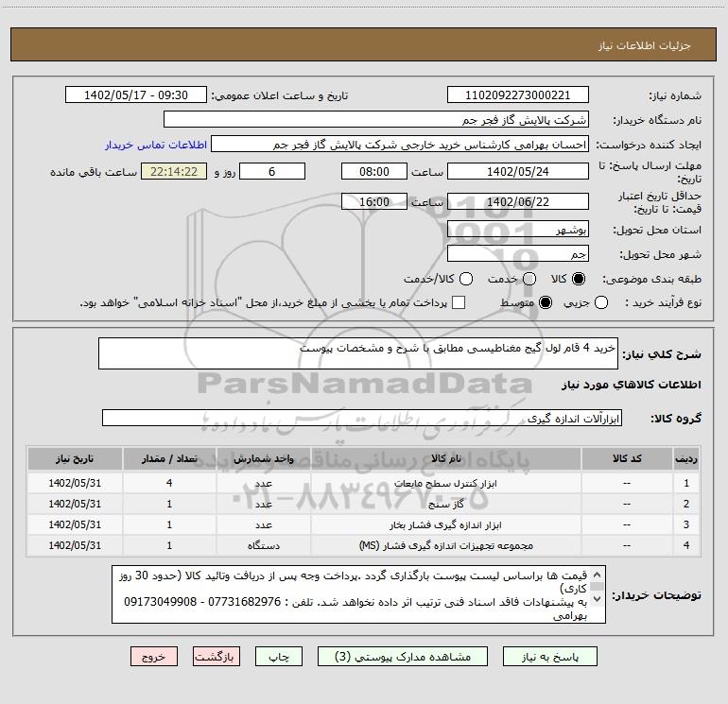This screenshot has width=728, height=704.
Task: Click the گروه کالا field ابزارآلات اندازه گیری
Action: point(362,418)
